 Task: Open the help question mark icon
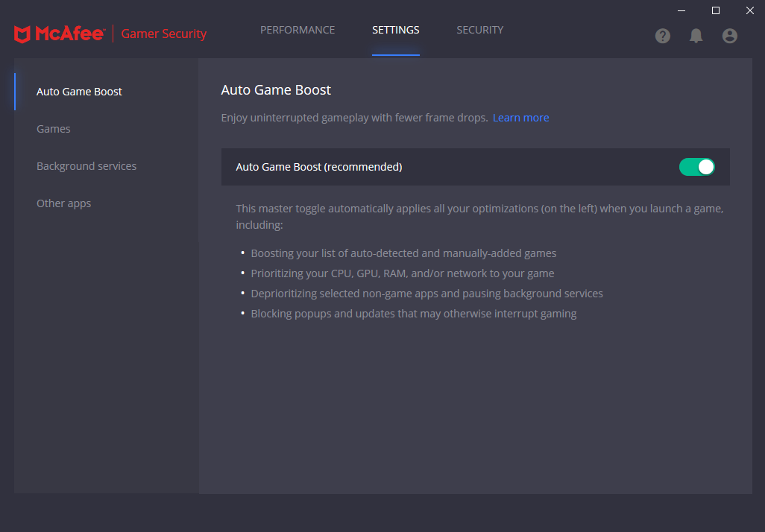click(x=662, y=36)
